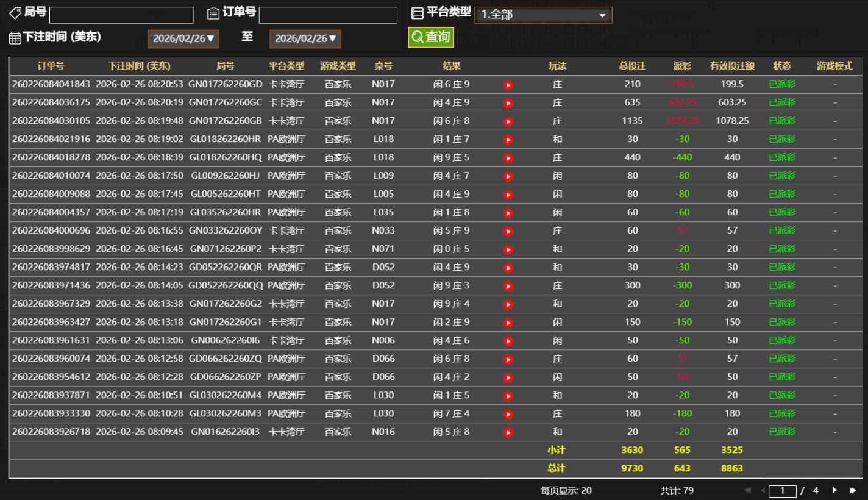Open replay for round GL030262260M3
This screenshot has height=500, width=868.
point(508,414)
